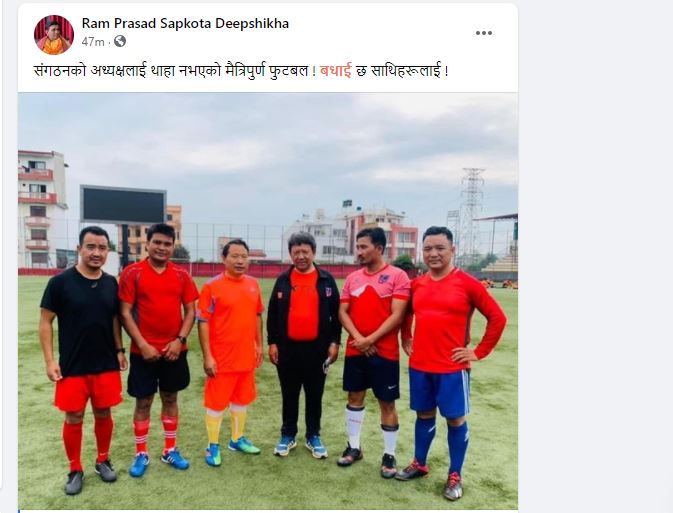The height and width of the screenshot is (513, 673).
Task: Click the electricity tower in the photo
Action: pyautogui.click(x=471, y=210)
